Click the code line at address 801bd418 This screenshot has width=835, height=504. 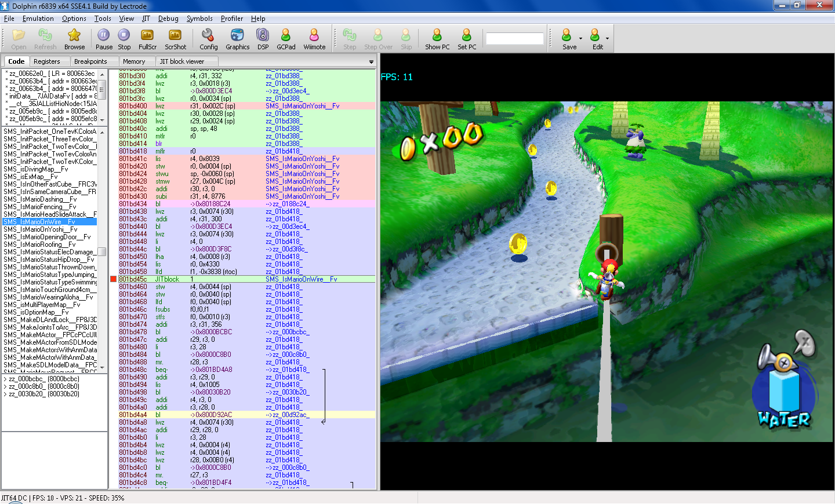pos(246,151)
